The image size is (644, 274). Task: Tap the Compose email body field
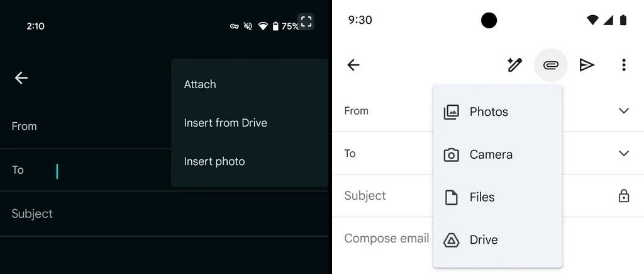click(x=386, y=238)
